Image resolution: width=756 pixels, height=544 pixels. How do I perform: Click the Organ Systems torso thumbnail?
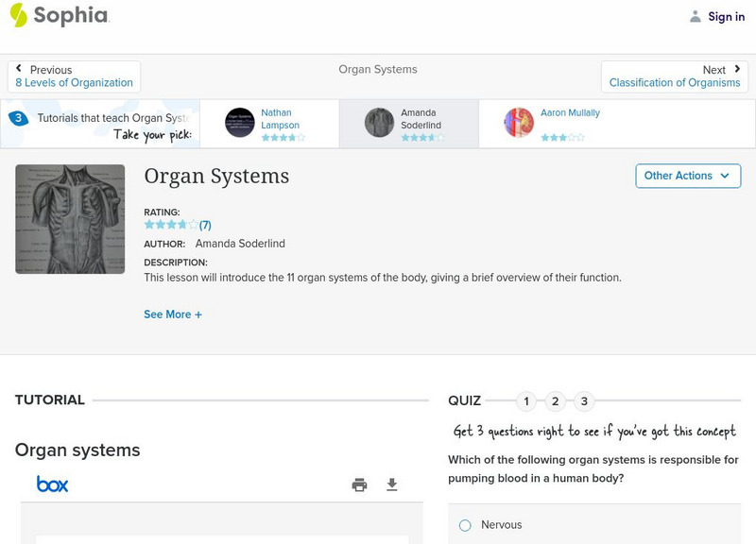pyautogui.click(x=70, y=219)
